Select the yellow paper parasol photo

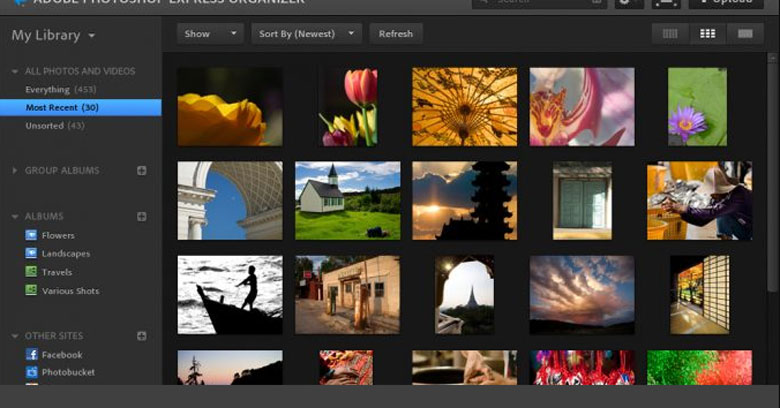coord(465,107)
